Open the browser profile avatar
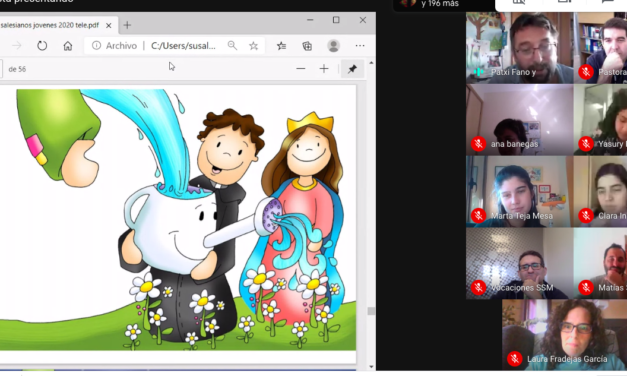 tap(333, 46)
